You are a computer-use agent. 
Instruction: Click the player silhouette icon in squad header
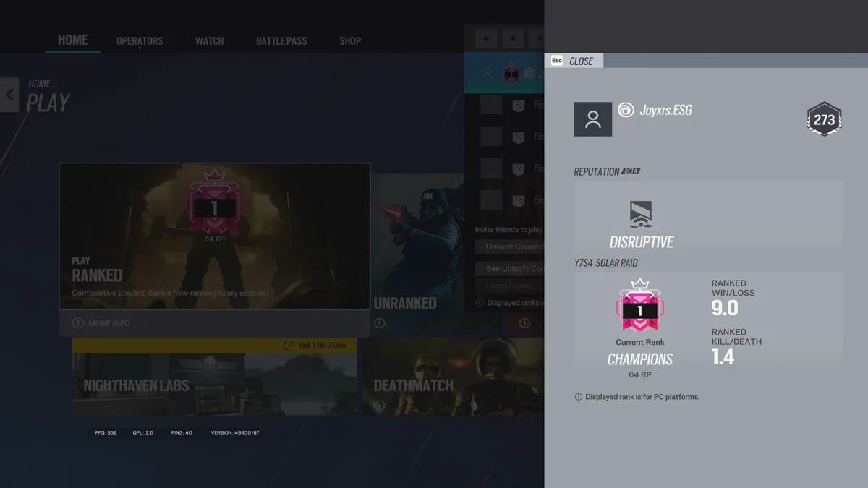click(x=487, y=73)
